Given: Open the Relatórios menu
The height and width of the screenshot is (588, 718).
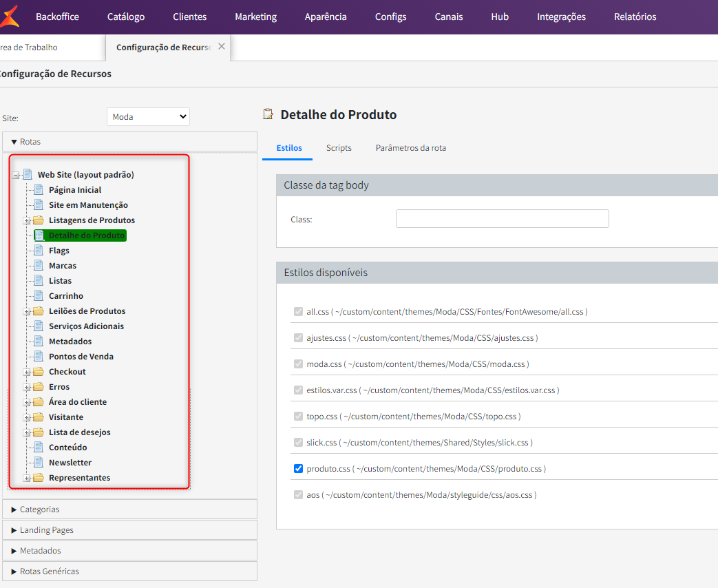Looking at the screenshot, I should click(x=635, y=17).
